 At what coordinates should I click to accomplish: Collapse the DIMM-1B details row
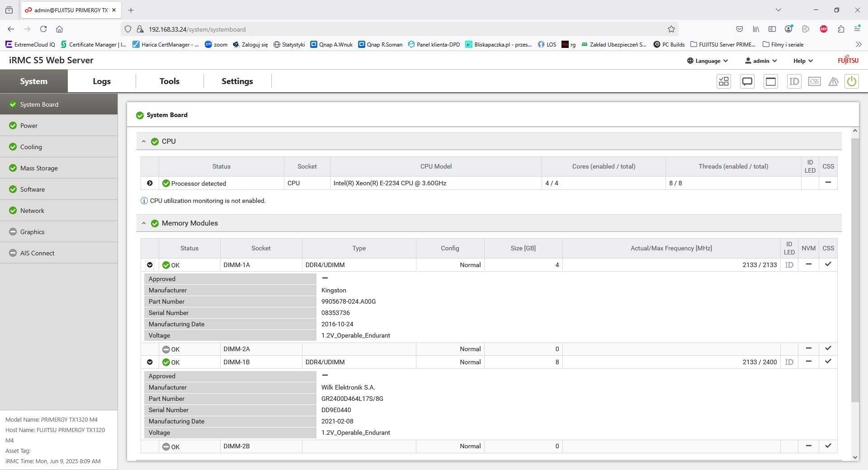[x=150, y=362]
